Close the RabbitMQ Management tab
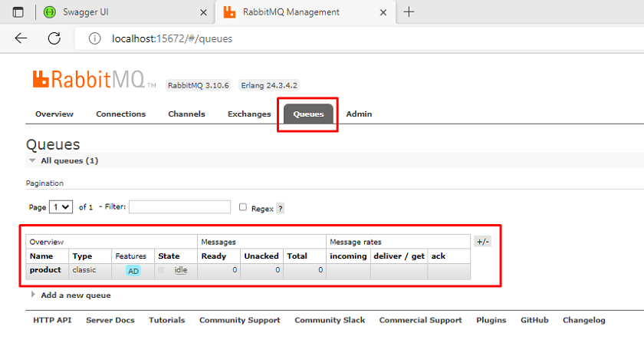The image size is (644, 340). [383, 12]
